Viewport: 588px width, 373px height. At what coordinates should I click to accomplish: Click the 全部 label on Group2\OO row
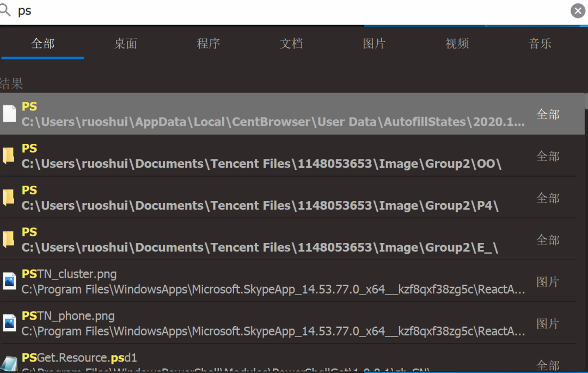[x=548, y=156]
